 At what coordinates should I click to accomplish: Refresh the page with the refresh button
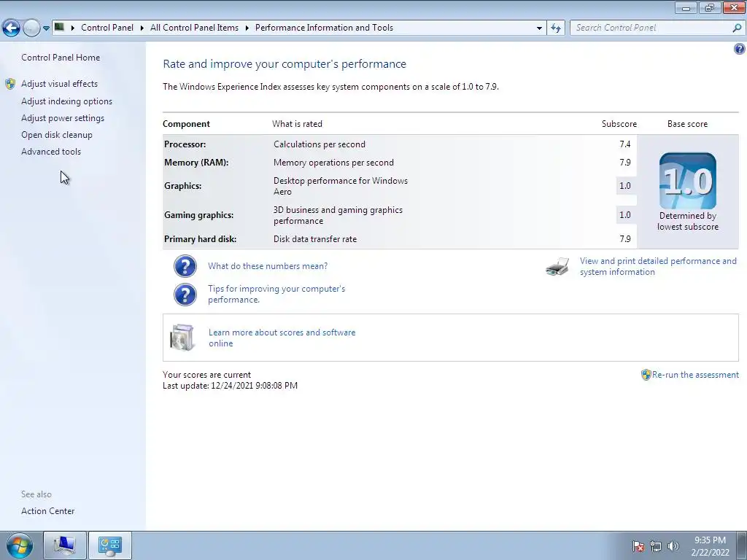coord(555,28)
